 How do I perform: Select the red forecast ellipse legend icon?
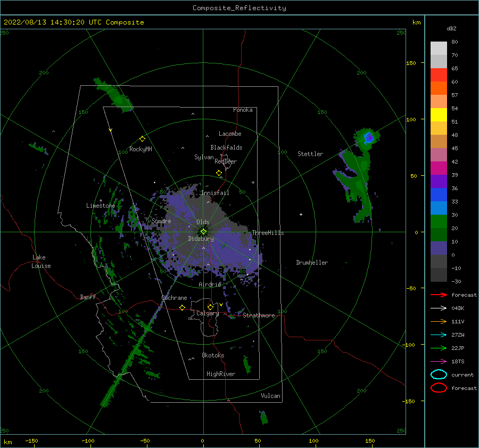pos(439,388)
